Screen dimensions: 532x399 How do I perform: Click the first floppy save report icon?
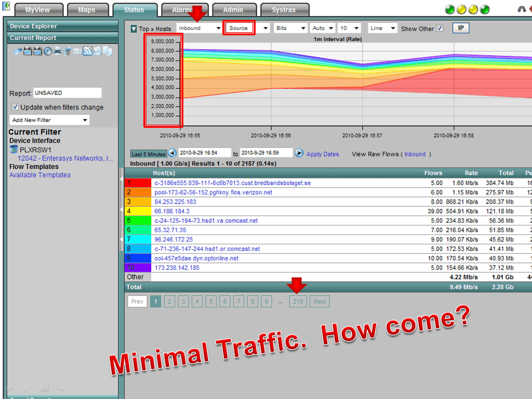click(28, 51)
